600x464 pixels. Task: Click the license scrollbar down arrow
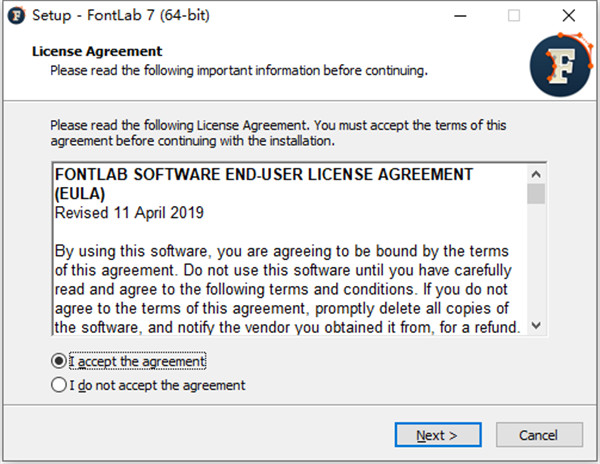tap(536, 326)
